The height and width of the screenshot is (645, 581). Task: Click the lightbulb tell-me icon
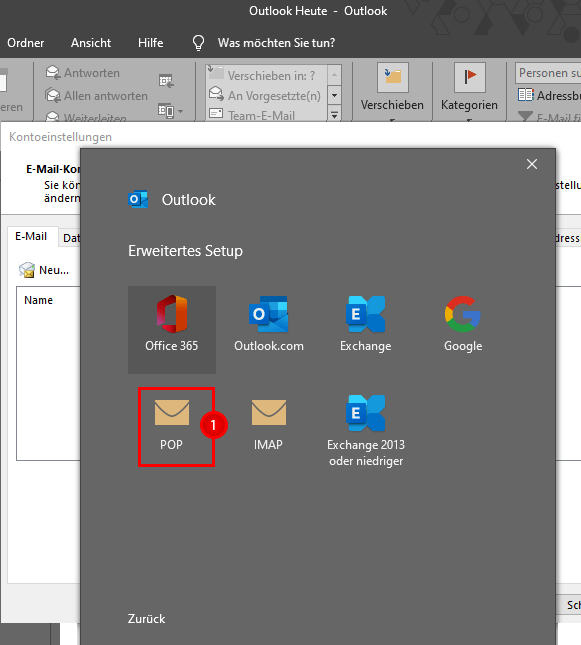tap(198, 43)
